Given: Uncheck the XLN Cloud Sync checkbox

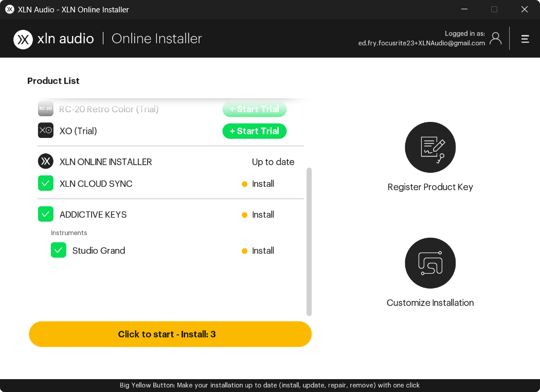Looking at the screenshot, I should (46, 184).
